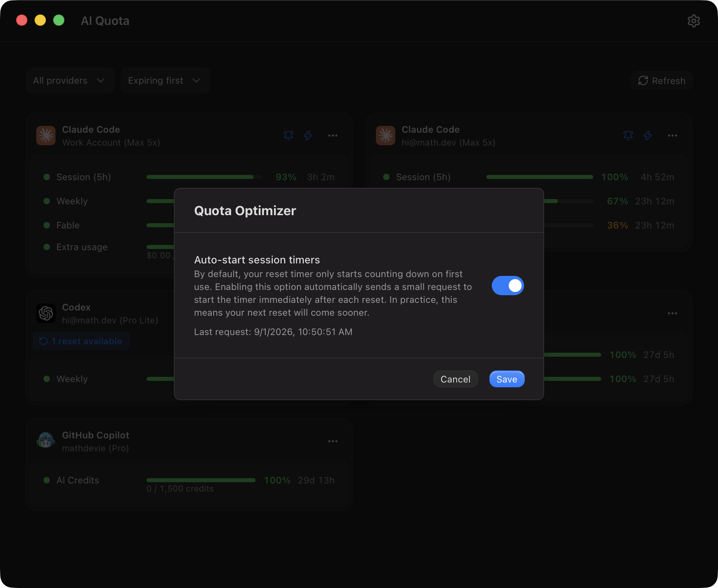Click the Save button in Quota Optimizer
Screen dimensions: 718x588
coord(507,379)
